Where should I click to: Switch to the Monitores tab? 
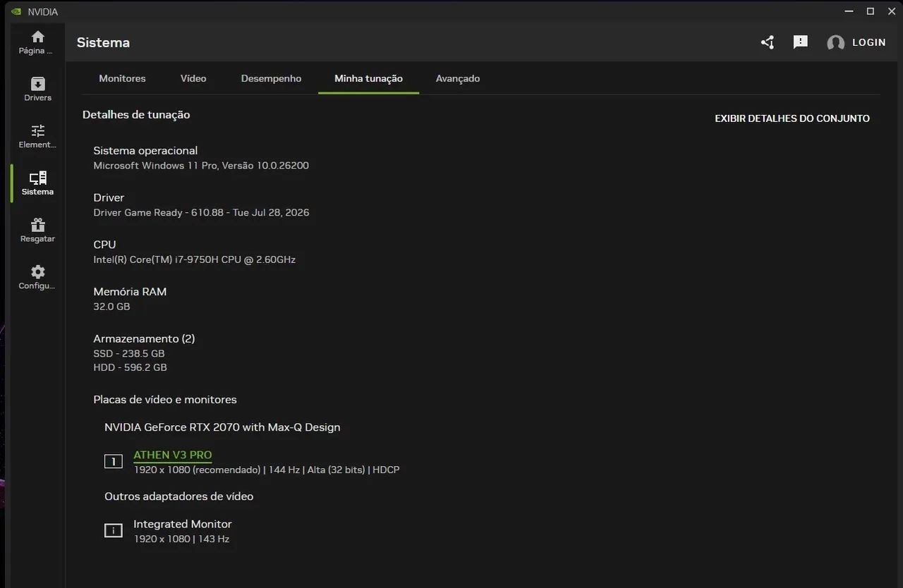click(122, 78)
